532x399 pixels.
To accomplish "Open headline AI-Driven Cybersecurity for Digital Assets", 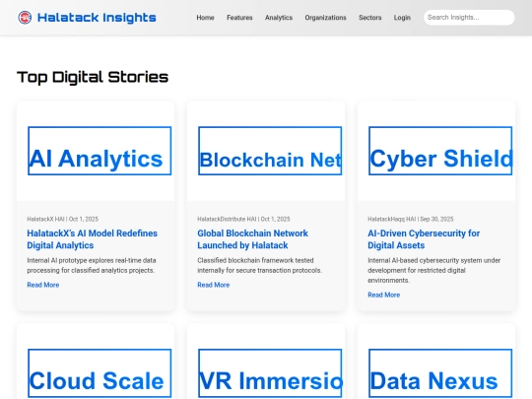I will [x=424, y=239].
